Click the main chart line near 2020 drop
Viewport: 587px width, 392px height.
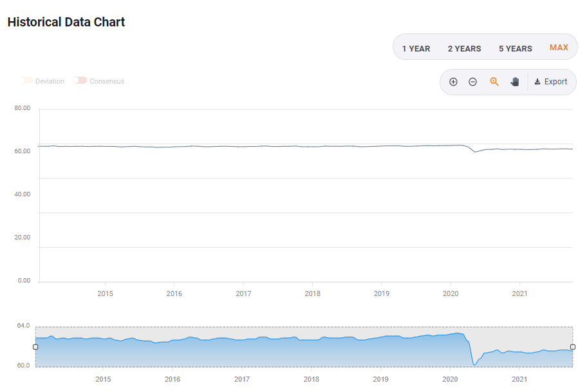coord(474,151)
